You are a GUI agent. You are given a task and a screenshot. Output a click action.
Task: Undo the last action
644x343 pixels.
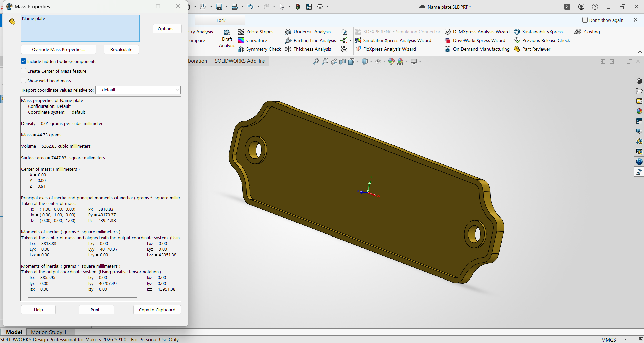(x=250, y=7)
